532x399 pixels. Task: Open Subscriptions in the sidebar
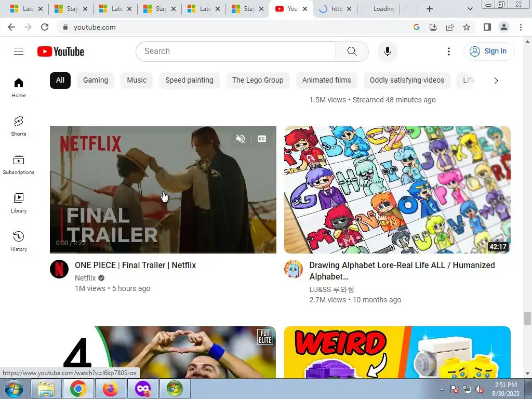pos(19,165)
